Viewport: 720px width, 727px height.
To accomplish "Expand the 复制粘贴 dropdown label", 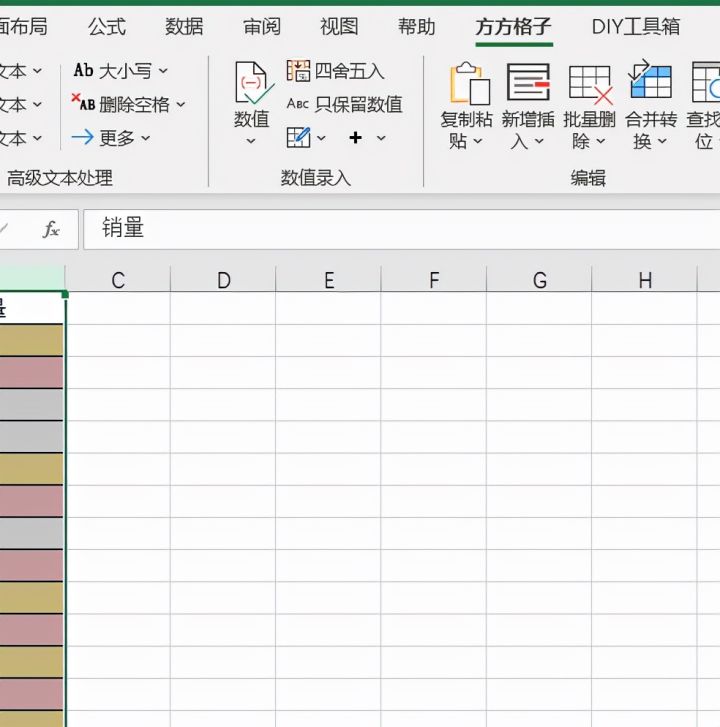I will click(x=466, y=130).
